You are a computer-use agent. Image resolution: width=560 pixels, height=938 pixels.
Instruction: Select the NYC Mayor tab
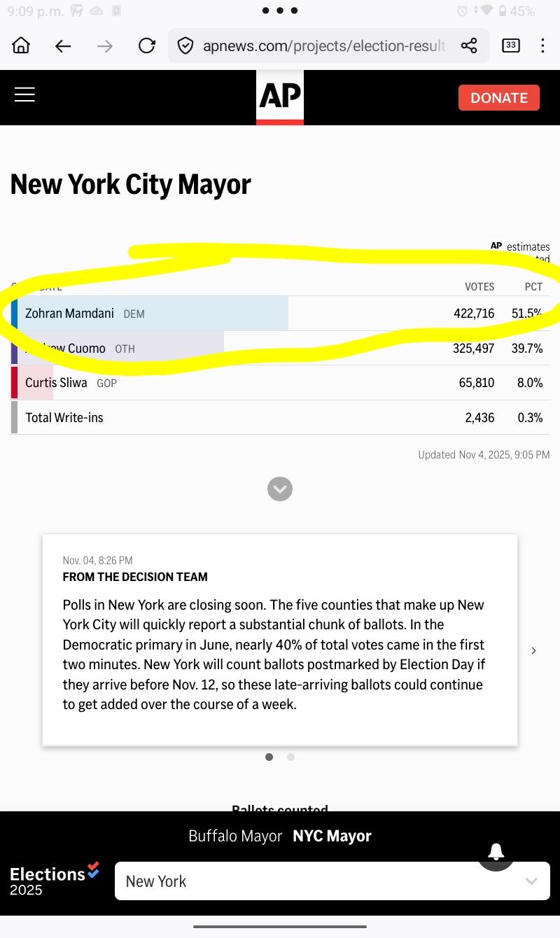pos(332,836)
